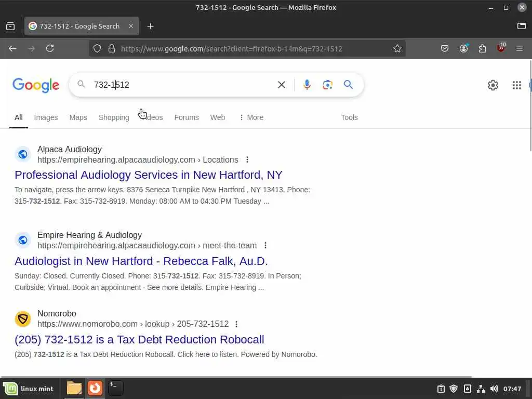
Task: Click the horizontal scrollbar at page bottom
Action: pyautogui.click(x=236, y=377)
